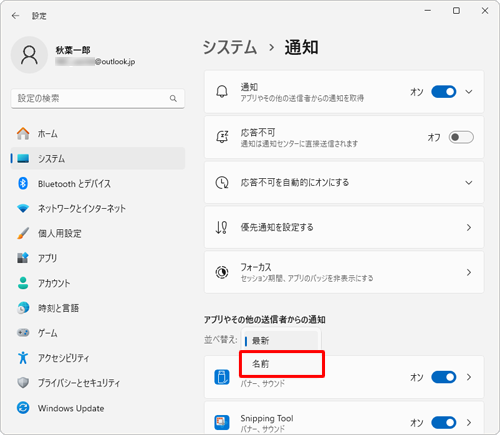Click the システム monitor icon
500x435 pixels.
[23, 158]
